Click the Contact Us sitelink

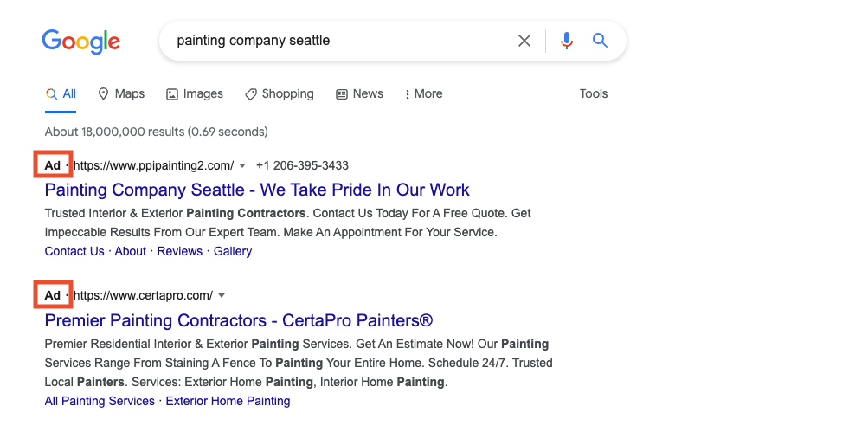[74, 251]
